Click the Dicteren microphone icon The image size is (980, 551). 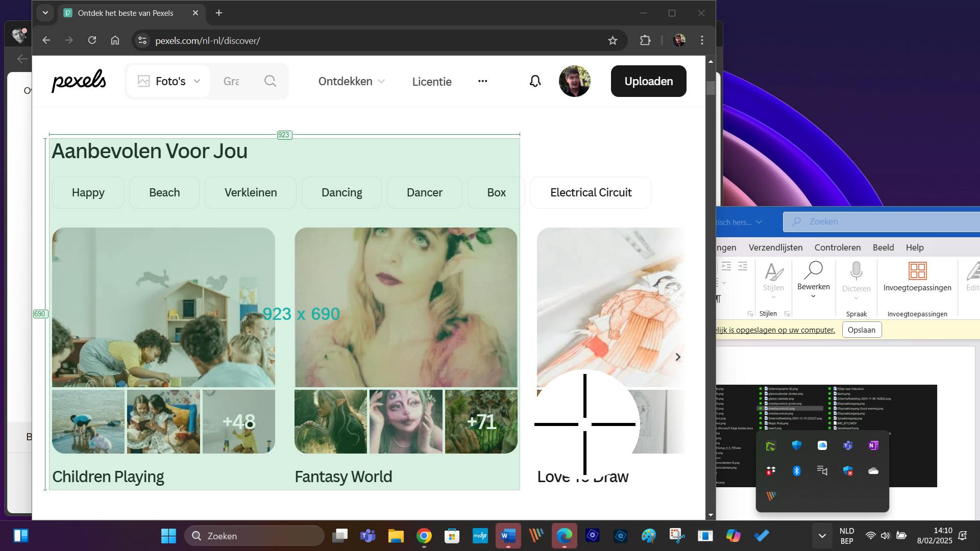tap(856, 271)
